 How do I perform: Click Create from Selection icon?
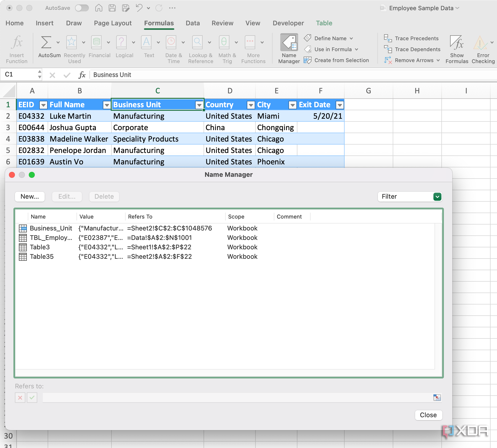click(308, 60)
